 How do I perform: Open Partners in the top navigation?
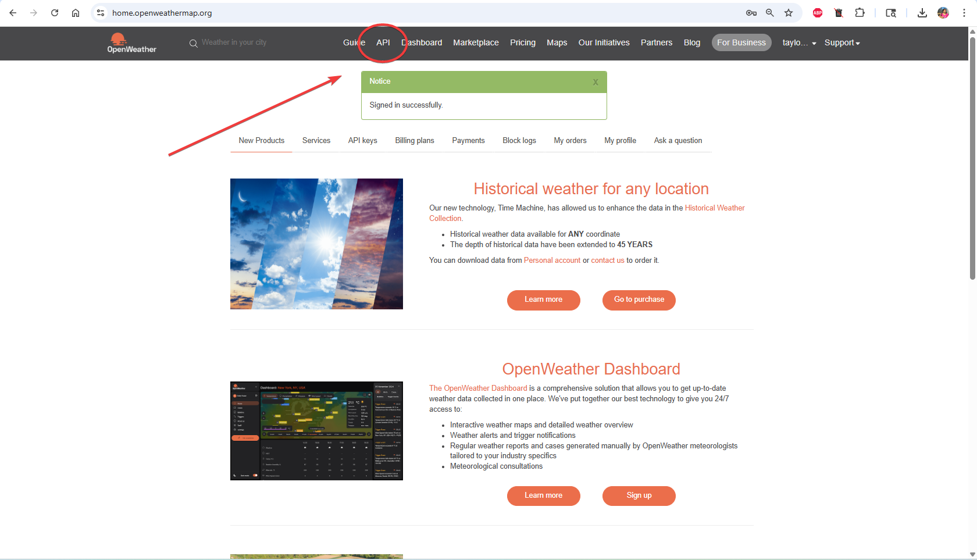[657, 42]
